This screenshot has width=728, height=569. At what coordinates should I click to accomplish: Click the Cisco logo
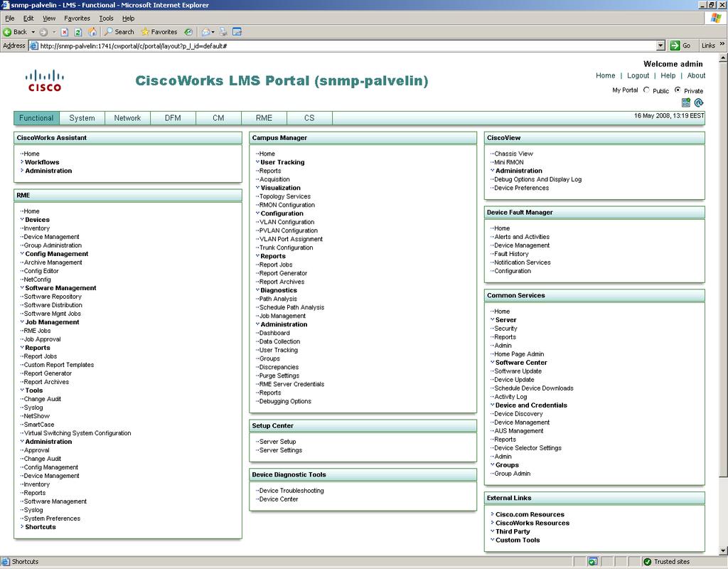[x=44, y=81]
